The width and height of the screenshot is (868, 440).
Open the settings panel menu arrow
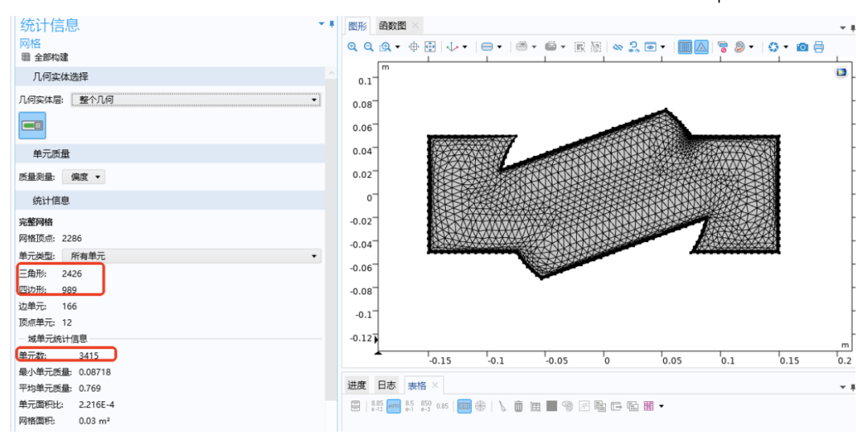[321, 24]
